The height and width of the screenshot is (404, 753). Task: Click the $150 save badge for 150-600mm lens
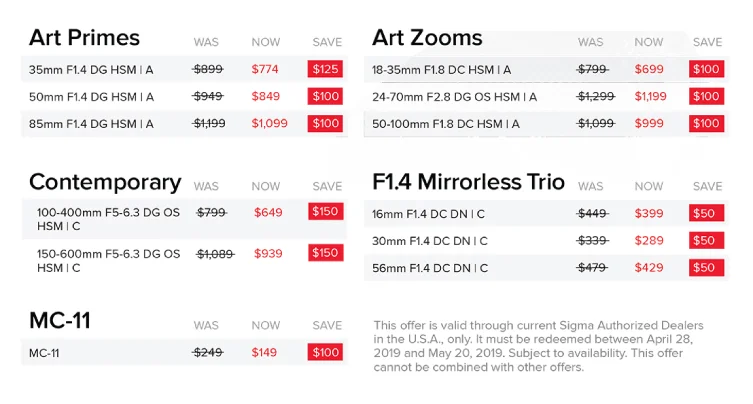[x=326, y=253]
